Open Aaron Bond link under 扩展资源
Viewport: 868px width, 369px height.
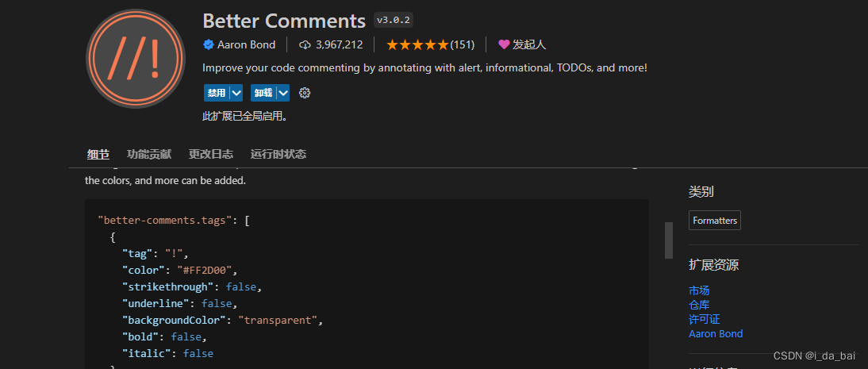click(x=716, y=333)
